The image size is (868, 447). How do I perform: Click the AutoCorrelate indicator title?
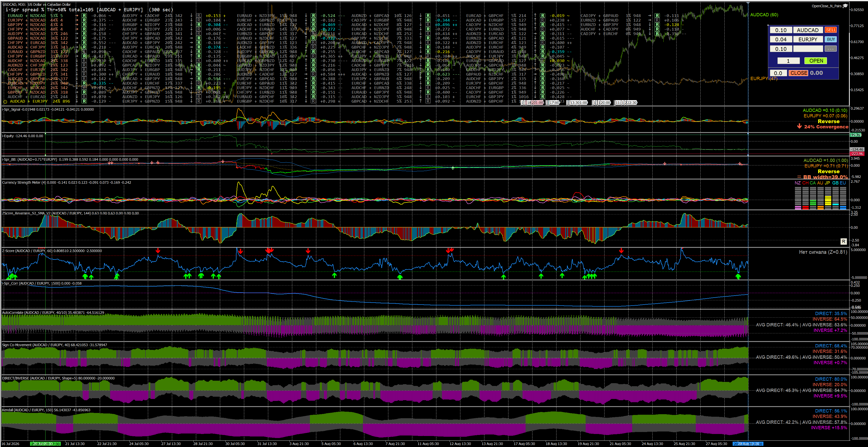53,313
